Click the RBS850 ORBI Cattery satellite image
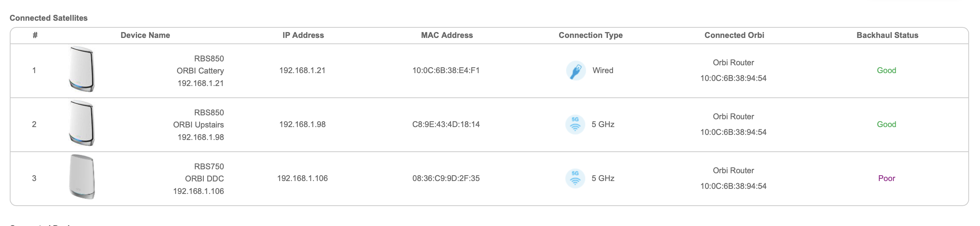Screen dimensions: 980x226 coord(82,70)
